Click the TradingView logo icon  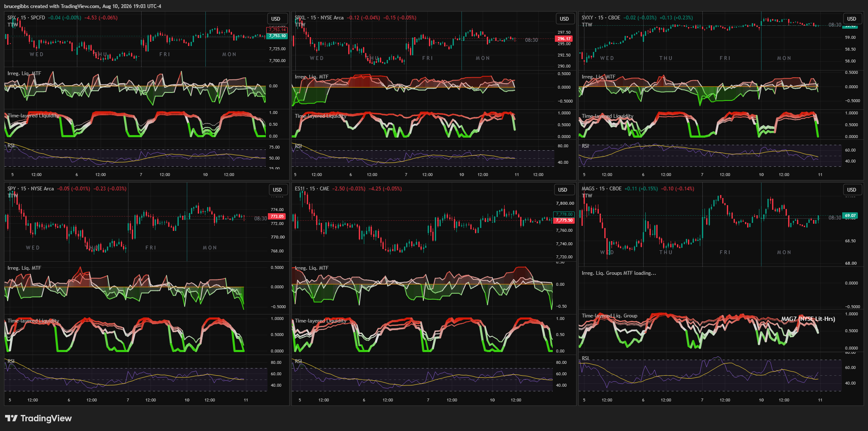[x=11, y=418]
